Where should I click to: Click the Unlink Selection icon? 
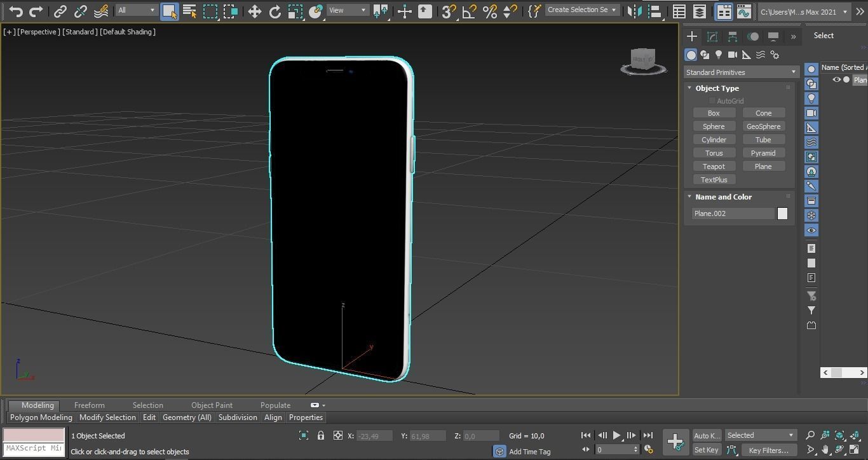(x=81, y=11)
